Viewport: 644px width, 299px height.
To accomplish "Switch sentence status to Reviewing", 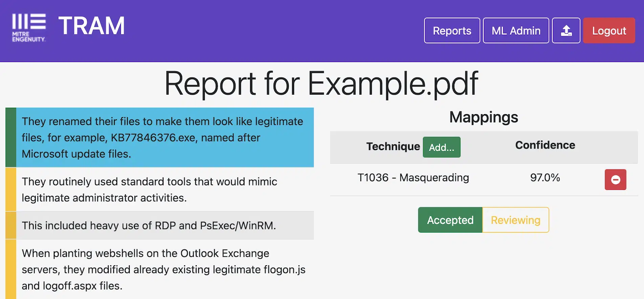I will (x=515, y=220).
